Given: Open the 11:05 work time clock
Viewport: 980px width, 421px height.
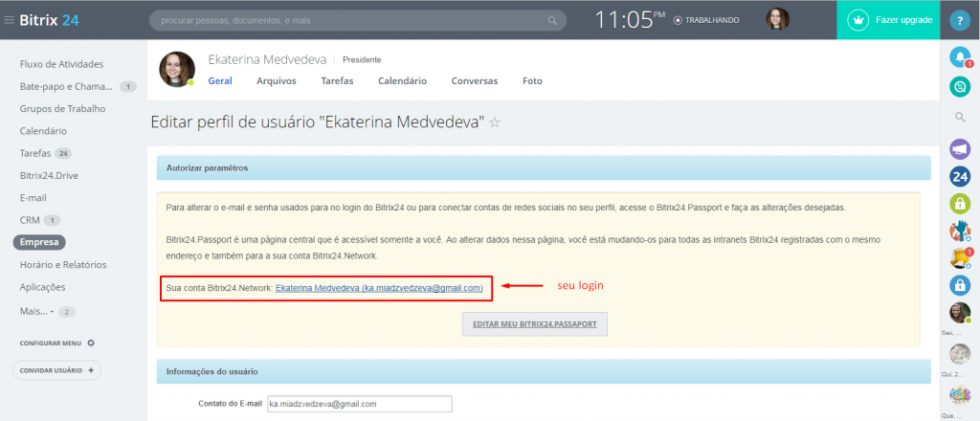Looking at the screenshot, I should [630, 20].
